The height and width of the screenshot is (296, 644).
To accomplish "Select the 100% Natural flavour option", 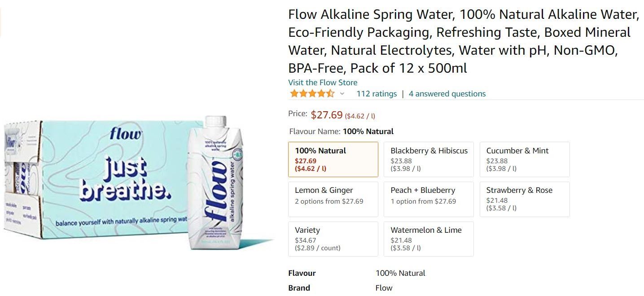I will point(333,159).
